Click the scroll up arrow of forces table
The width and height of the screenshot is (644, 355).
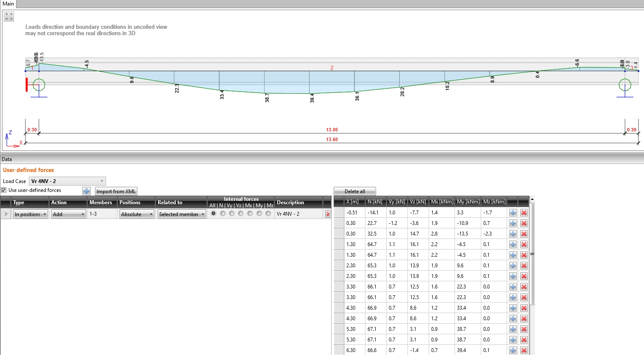(x=532, y=199)
